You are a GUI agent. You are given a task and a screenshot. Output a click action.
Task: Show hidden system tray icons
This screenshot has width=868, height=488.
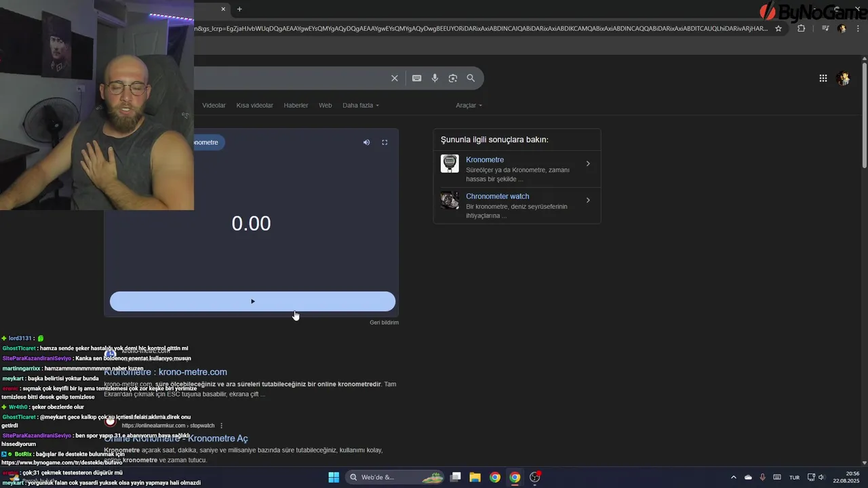tap(733, 477)
